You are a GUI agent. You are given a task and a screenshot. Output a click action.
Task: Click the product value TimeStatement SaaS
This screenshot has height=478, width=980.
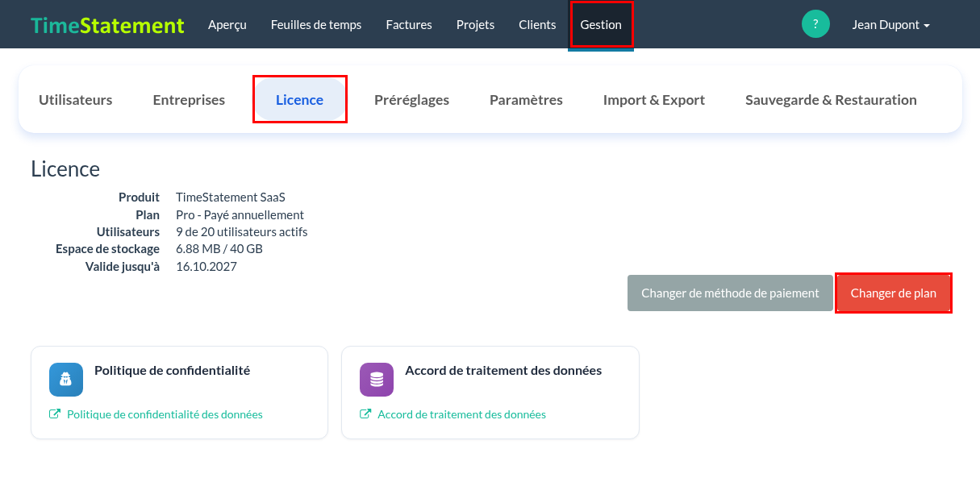(231, 197)
